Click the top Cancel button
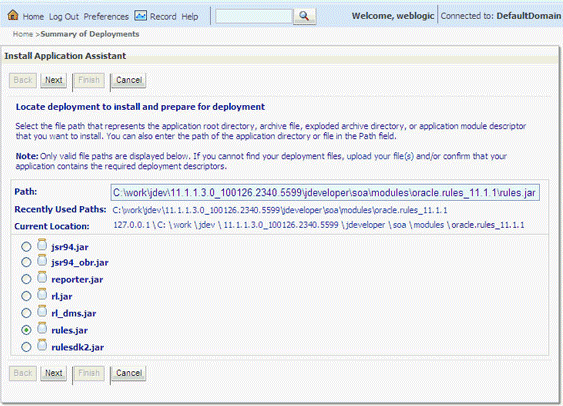 [x=129, y=80]
